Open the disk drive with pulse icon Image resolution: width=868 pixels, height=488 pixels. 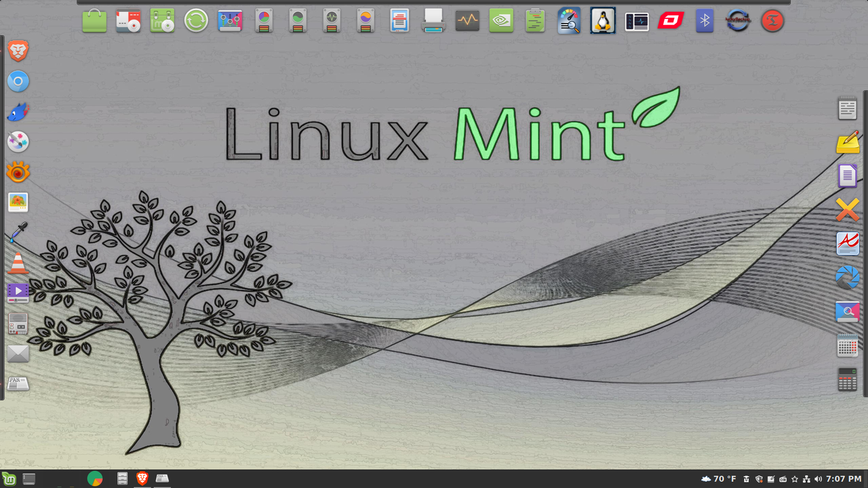click(x=332, y=21)
